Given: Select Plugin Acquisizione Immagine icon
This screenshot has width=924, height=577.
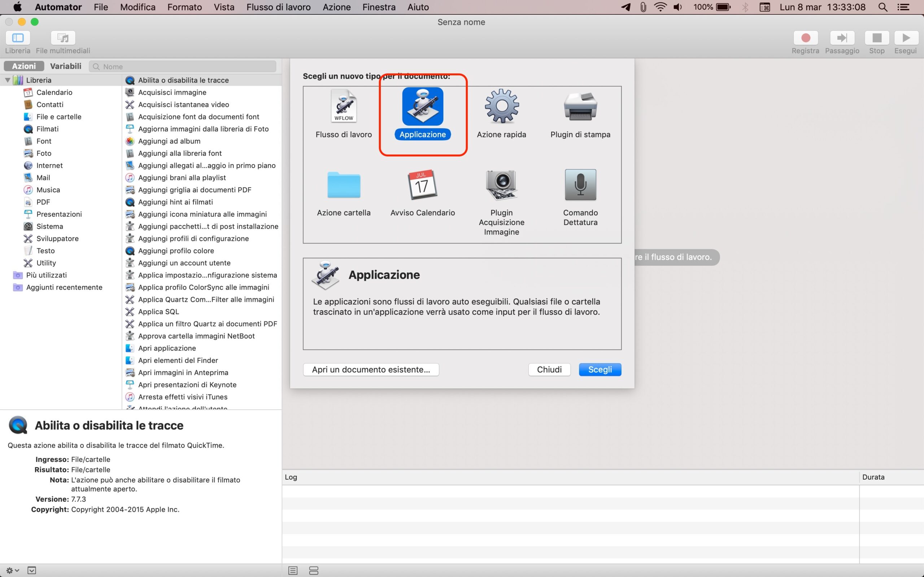Looking at the screenshot, I should 501,185.
